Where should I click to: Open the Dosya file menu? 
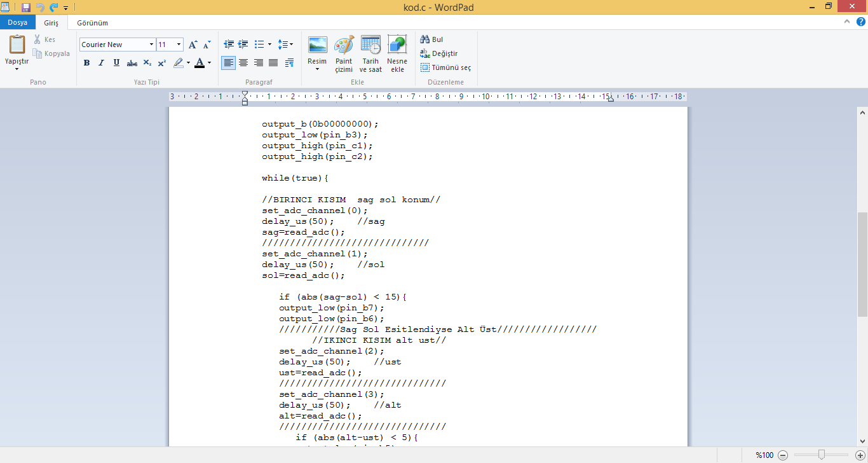(x=17, y=22)
